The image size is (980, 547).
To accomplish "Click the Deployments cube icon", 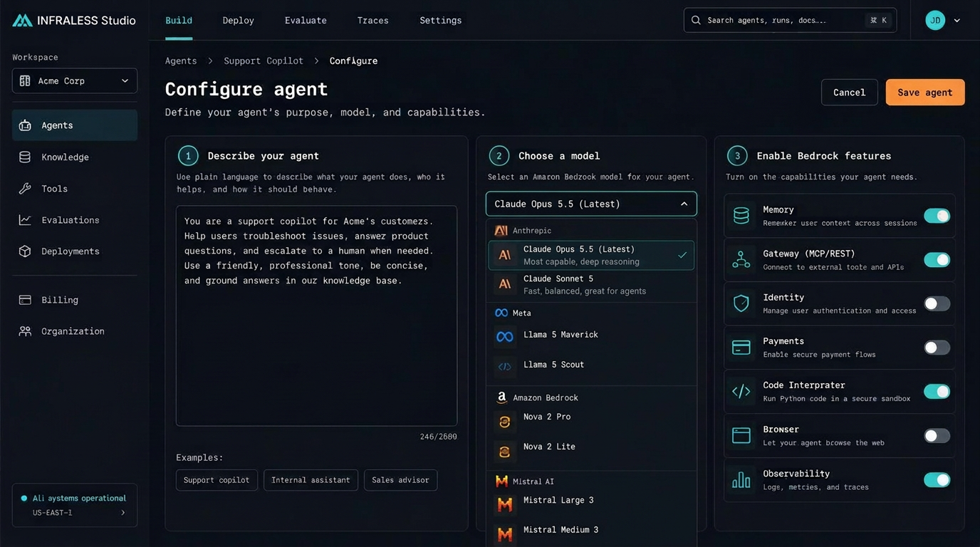I will (25, 251).
